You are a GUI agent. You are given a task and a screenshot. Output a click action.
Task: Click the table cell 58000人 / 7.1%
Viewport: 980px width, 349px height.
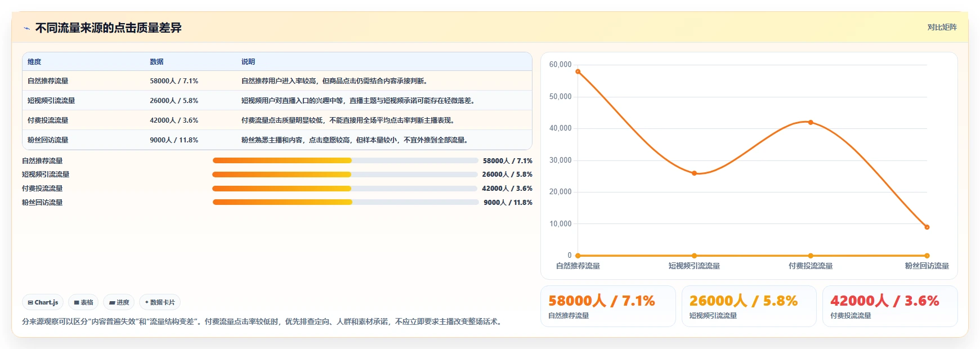(x=174, y=81)
